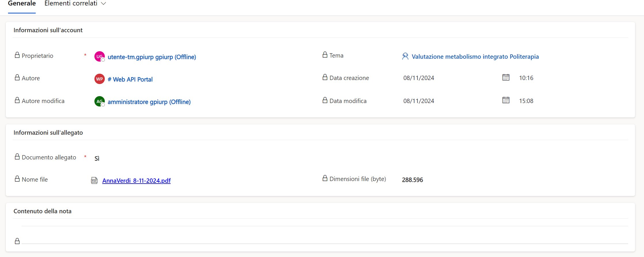Open the Elementi correlati tab
Screen dimensions: 644x257
tap(71, 3)
